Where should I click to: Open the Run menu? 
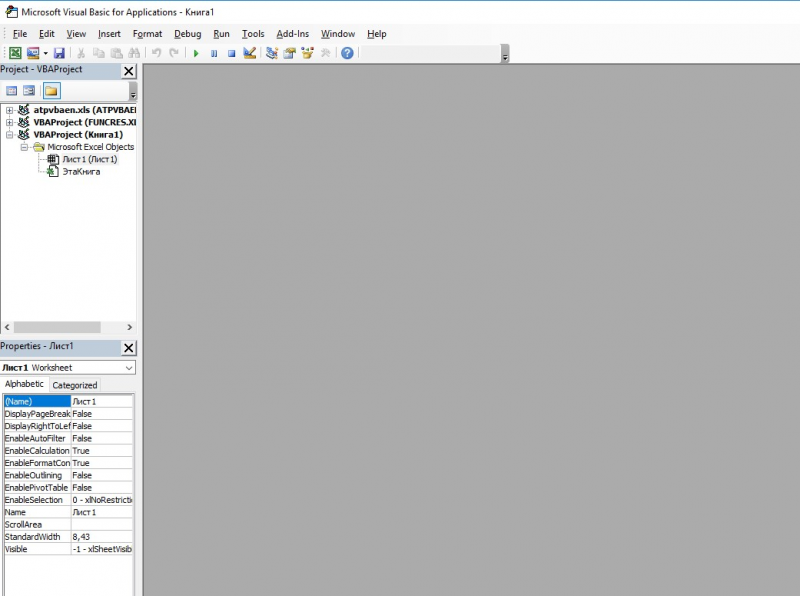221,34
